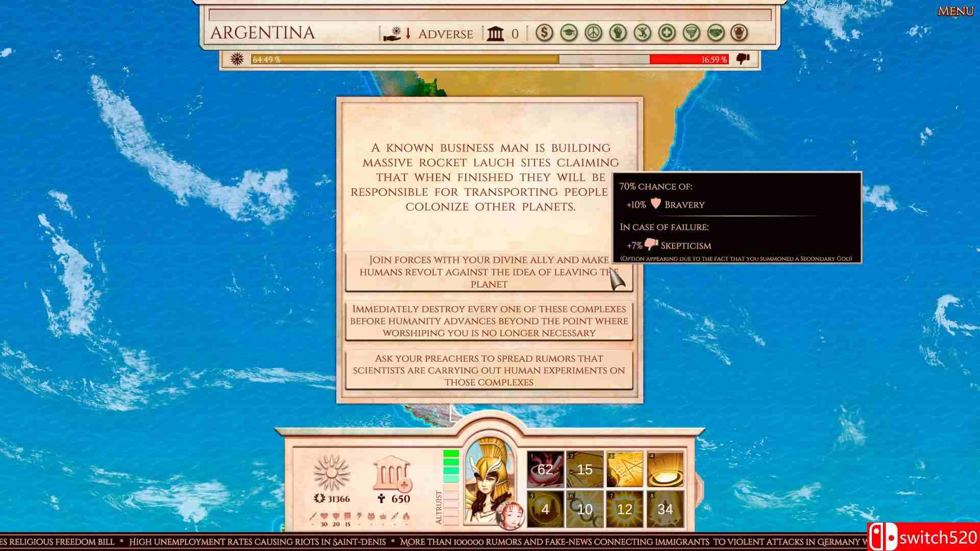Open the Menu at top right
The height and width of the screenshot is (551, 980).
point(955,11)
